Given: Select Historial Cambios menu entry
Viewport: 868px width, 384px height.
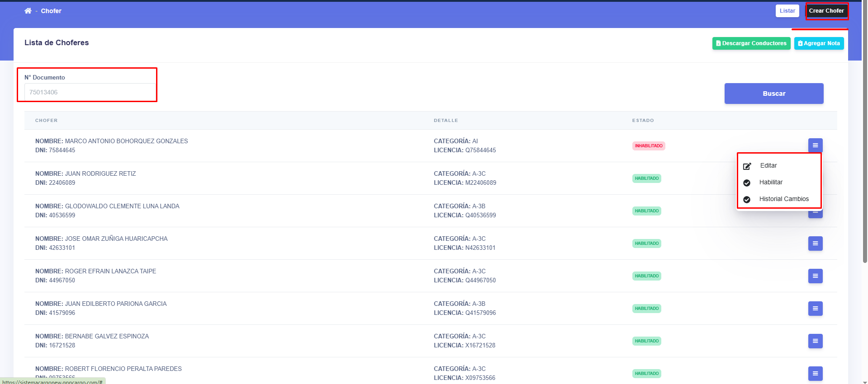Looking at the screenshot, I should [x=783, y=199].
